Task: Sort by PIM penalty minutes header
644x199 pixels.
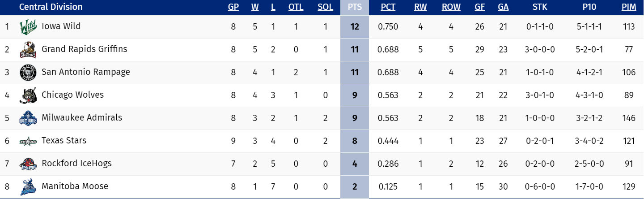Action: tap(628, 7)
